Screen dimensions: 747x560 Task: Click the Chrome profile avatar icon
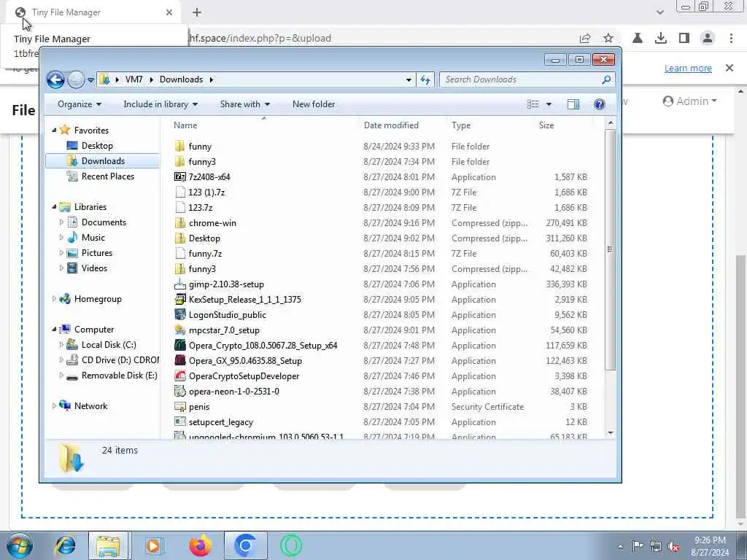pos(708,38)
